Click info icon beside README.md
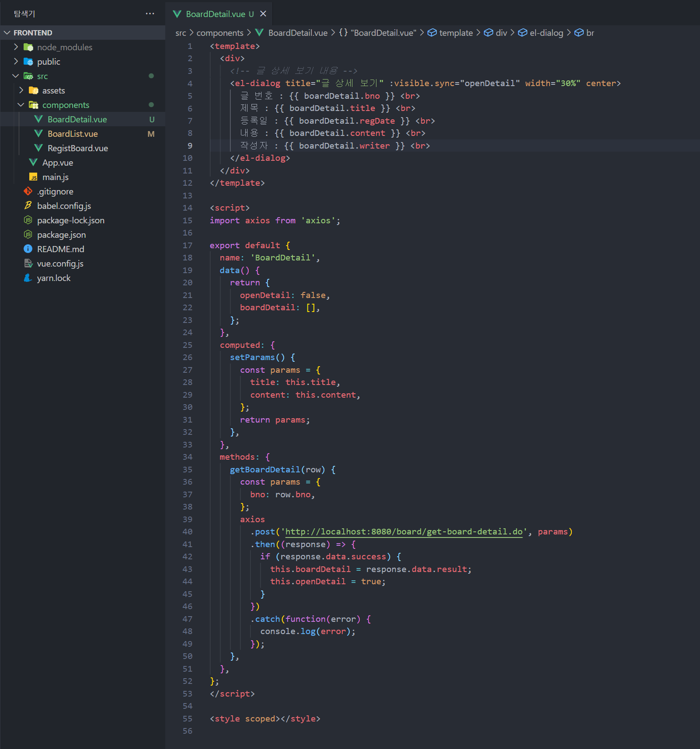This screenshot has width=700, height=749. click(28, 249)
